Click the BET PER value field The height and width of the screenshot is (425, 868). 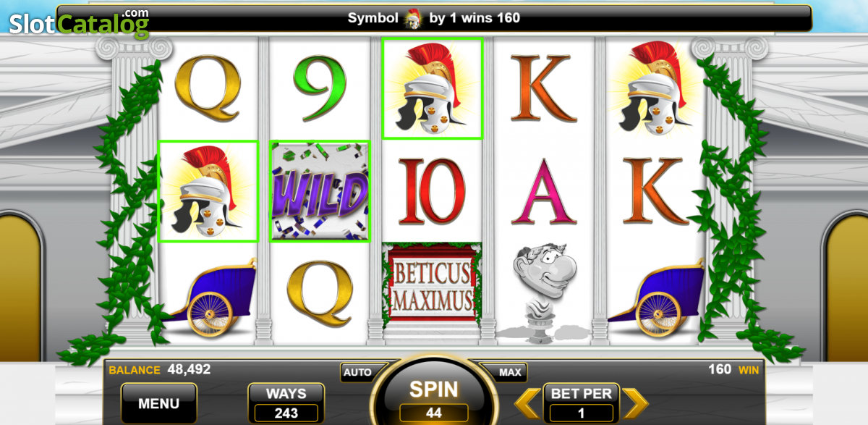tap(582, 413)
